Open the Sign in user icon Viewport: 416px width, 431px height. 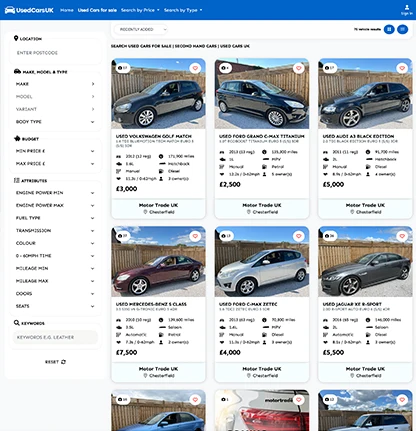[x=407, y=7]
